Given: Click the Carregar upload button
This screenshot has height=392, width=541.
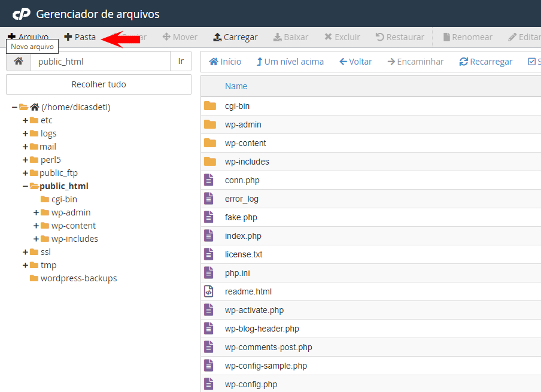Looking at the screenshot, I should pyautogui.click(x=235, y=37).
